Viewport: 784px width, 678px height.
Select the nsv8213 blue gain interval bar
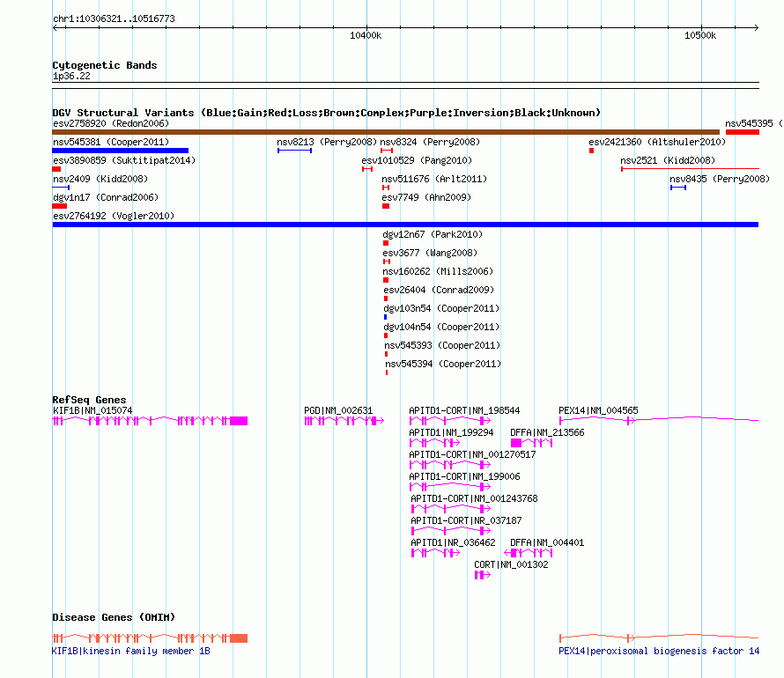pyautogui.click(x=294, y=151)
